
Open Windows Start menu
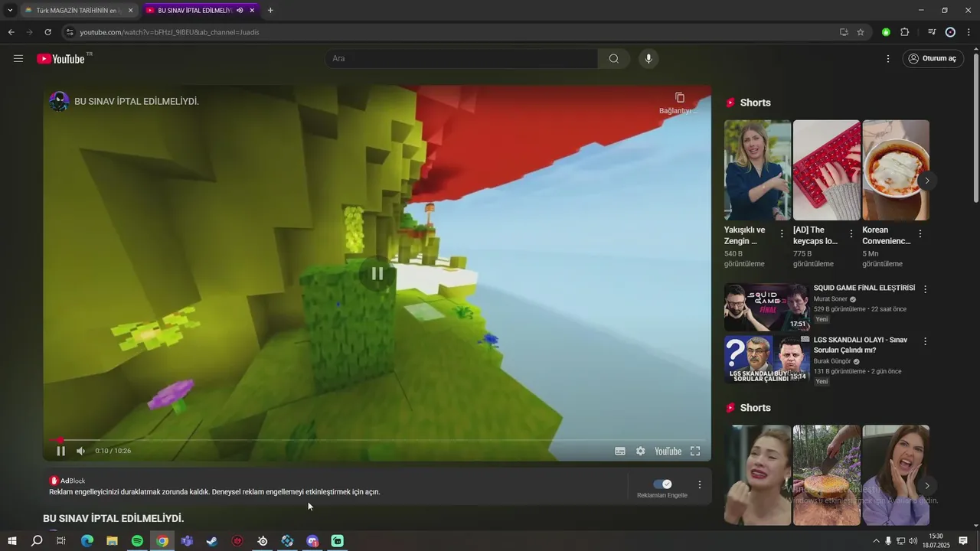(11, 541)
